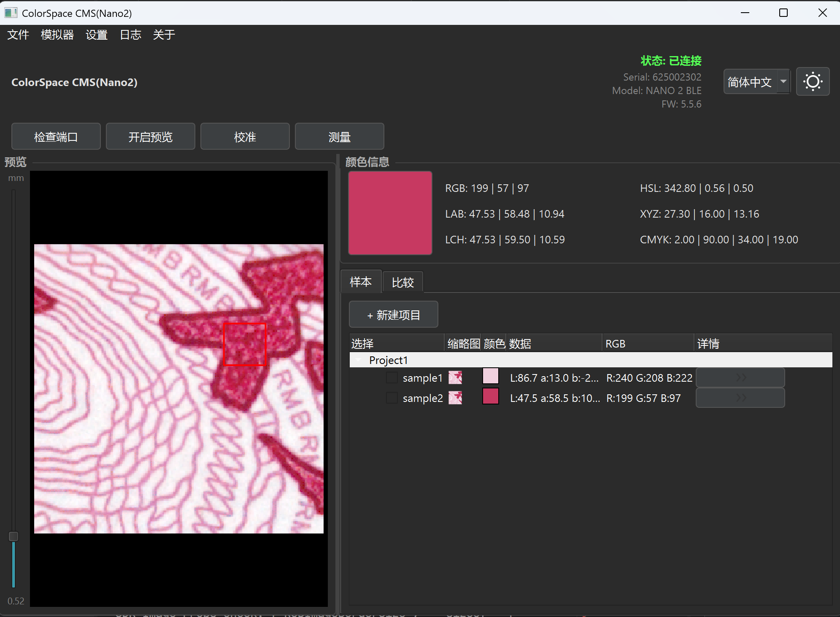This screenshot has height=617, width=840.
Task: Create project via 新建项目 button
Action: pos(393,314)
